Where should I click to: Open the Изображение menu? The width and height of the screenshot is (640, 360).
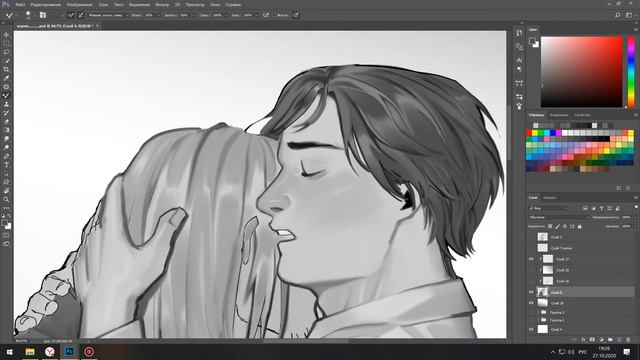pos(80,5)
